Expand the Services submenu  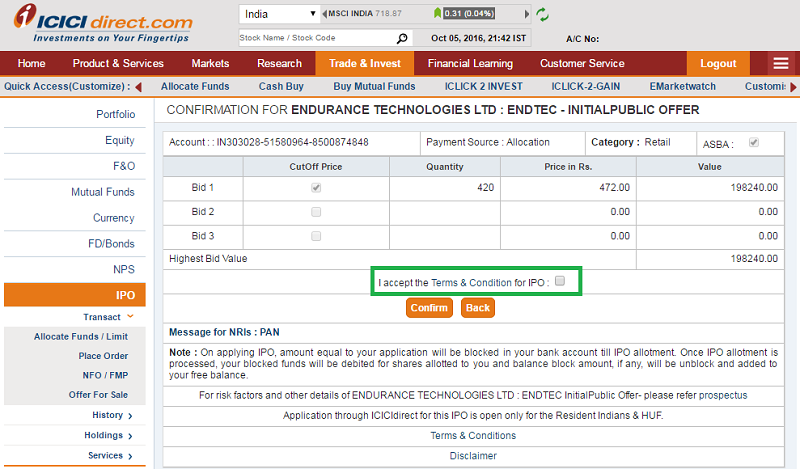pos(110,456)
